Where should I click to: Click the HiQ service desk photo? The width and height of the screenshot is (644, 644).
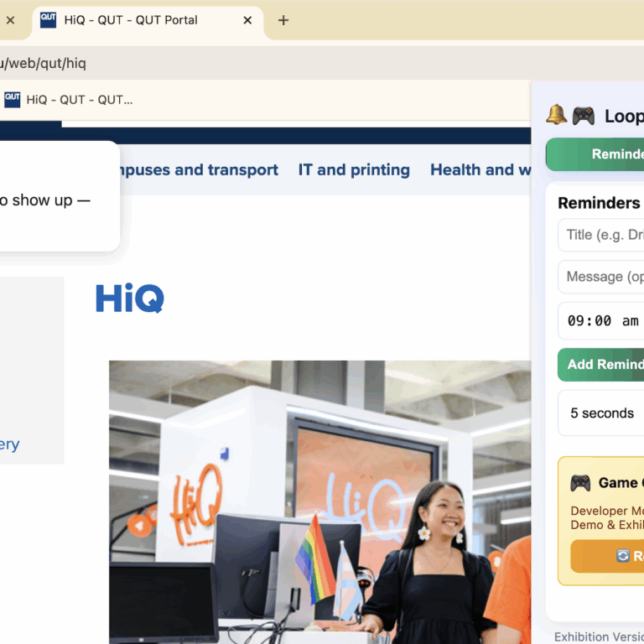coord(319,501)
